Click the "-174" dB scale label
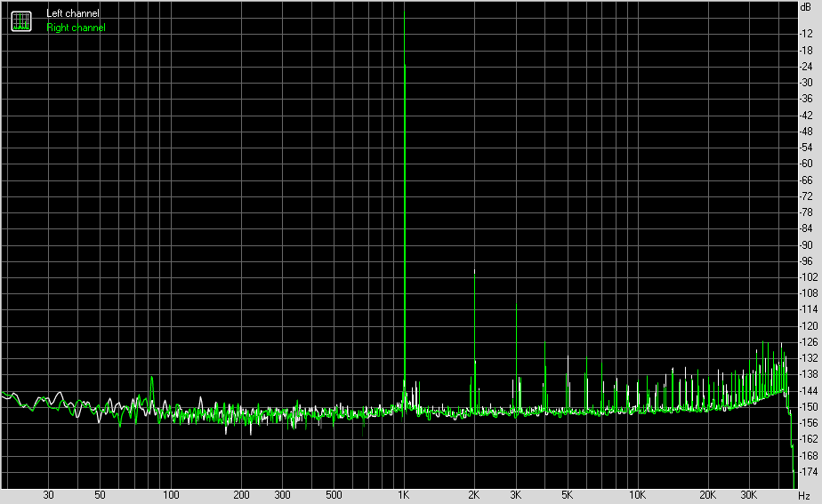 pyautogui.click(x=808, y=472)
